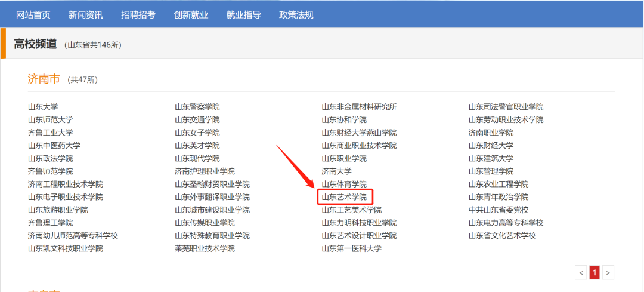Open 山东特殊教育职业学院 link
The image size is (644, 292).
[212, 236]
